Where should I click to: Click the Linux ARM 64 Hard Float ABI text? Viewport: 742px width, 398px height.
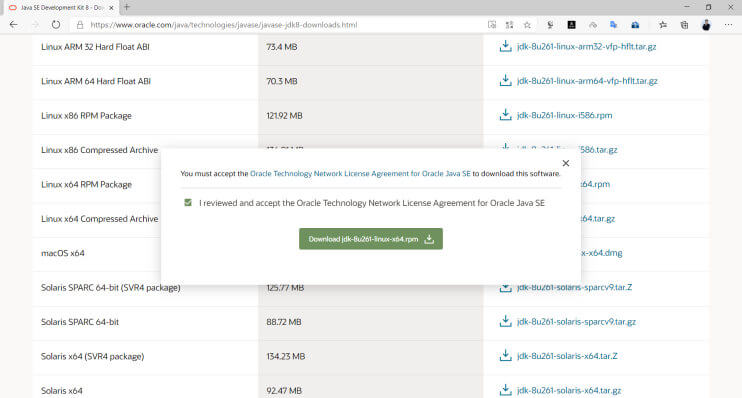96,81
